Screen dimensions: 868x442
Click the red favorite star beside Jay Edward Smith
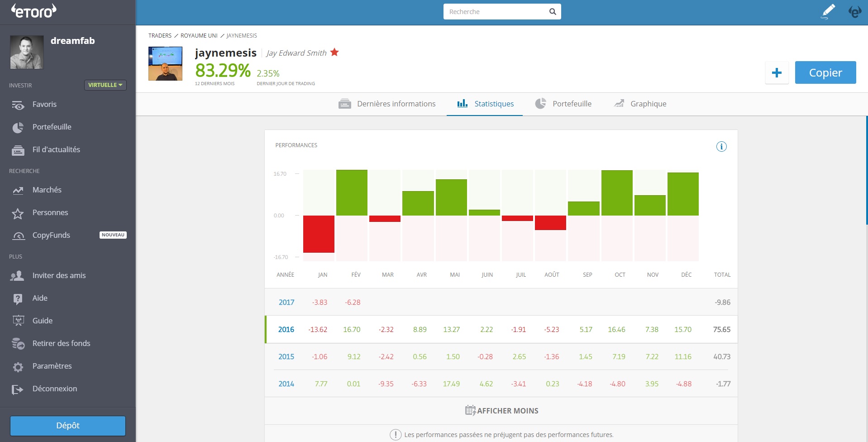point(334,53)
